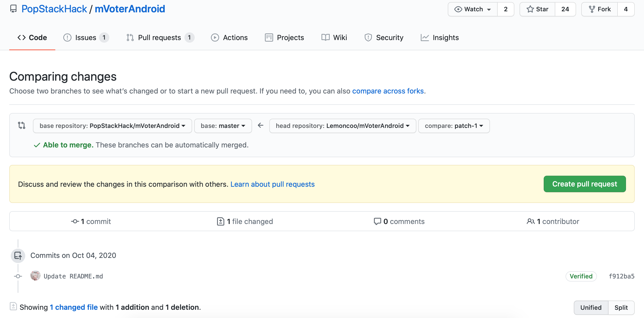The image size is (644, 318).
Task: Click the commit author avatar
Action: click(35, 276)
